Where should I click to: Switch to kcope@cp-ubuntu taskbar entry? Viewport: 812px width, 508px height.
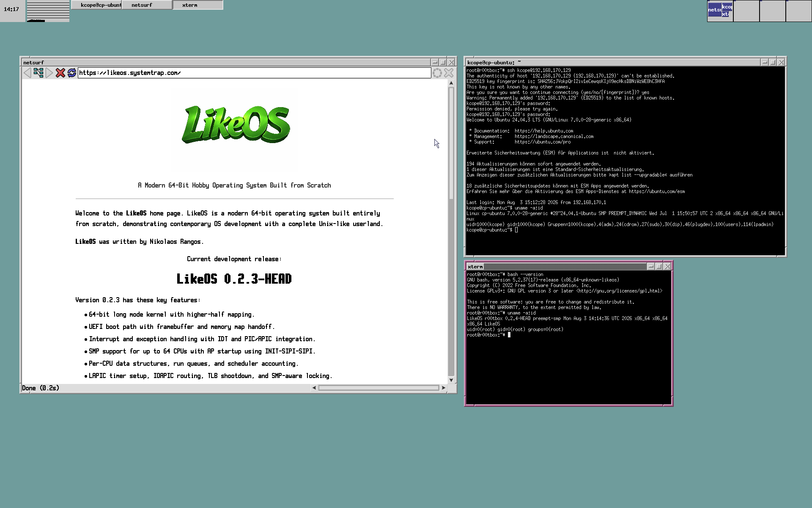[96, 5]
